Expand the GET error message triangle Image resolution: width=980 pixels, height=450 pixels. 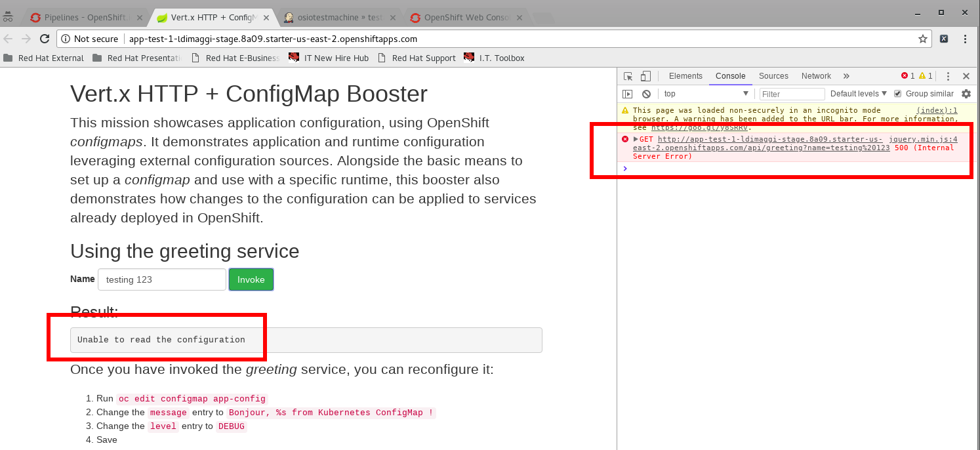coord(636,139)
